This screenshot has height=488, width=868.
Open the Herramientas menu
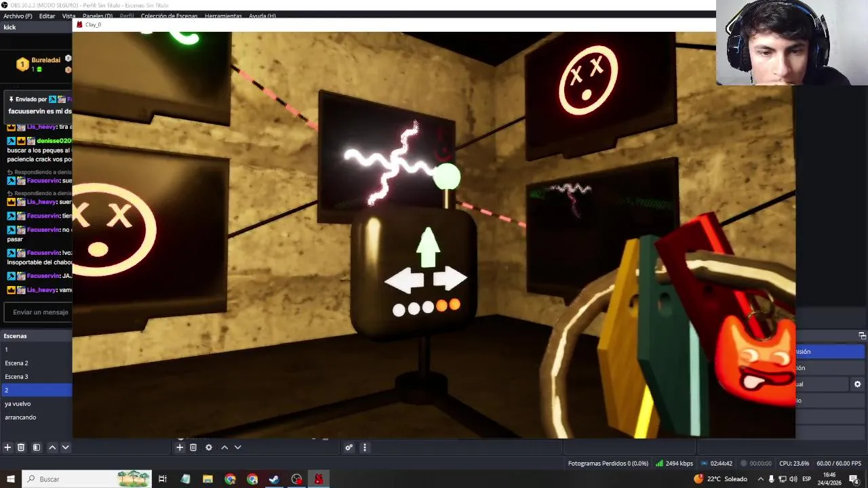[x=223, y=16]
